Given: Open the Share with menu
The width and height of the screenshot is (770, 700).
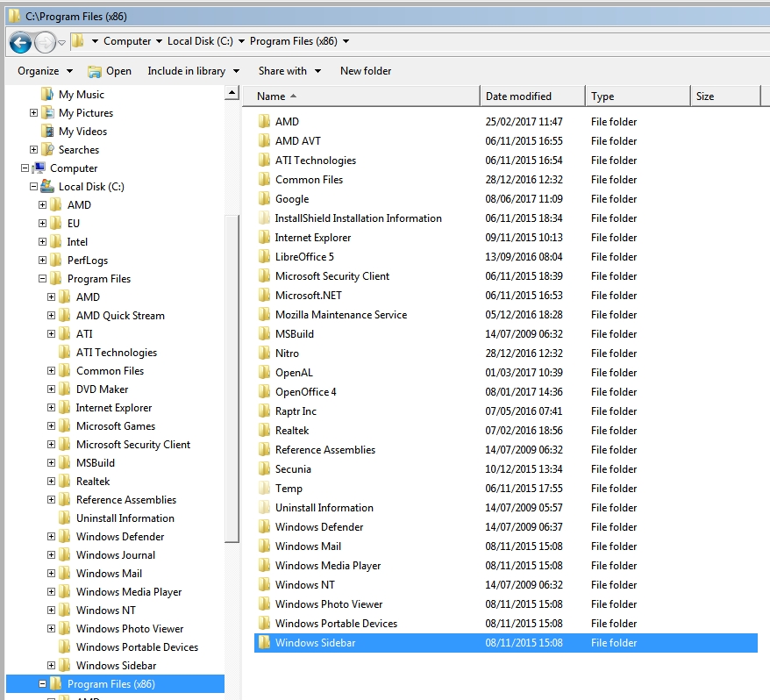Looking at the screenshot, I should [x=289, y=71].
